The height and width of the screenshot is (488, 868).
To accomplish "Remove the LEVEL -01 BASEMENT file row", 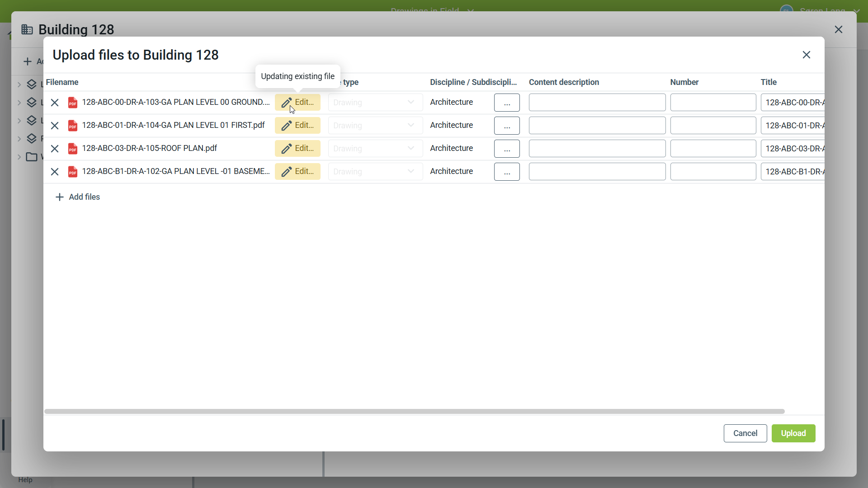I will point(55,172).
